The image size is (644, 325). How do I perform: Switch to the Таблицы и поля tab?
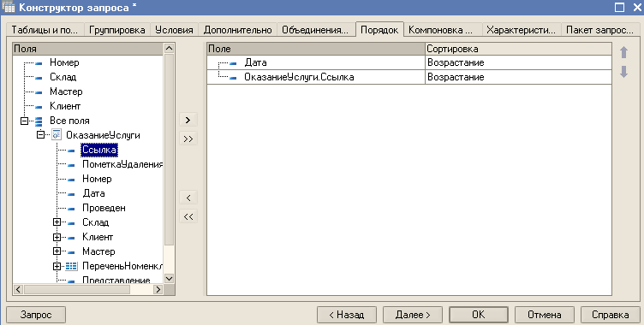(x=45, y=30)
